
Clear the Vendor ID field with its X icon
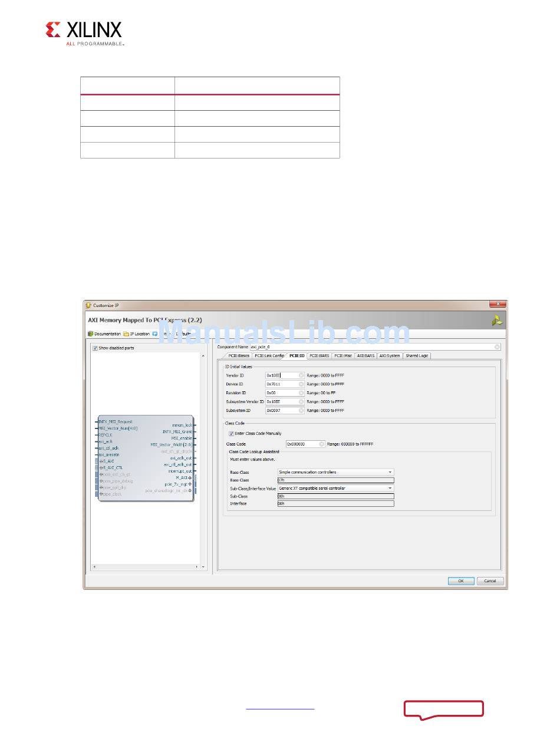[301, 375]
